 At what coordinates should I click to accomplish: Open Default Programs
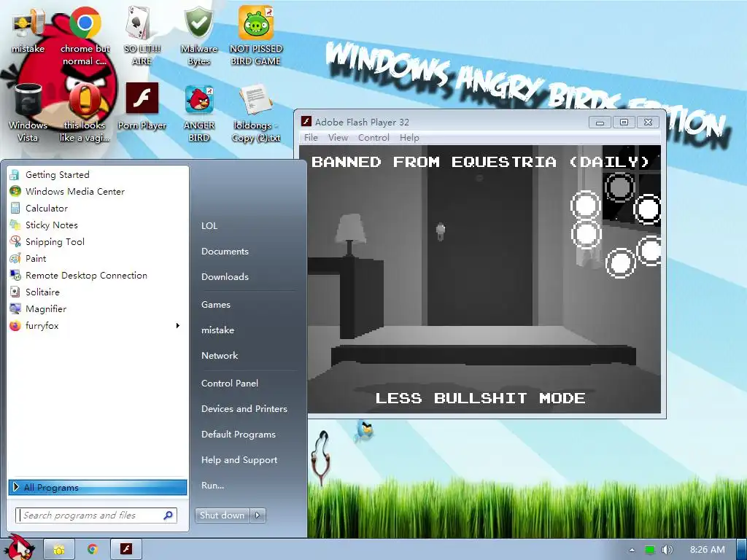pos(239,435)
